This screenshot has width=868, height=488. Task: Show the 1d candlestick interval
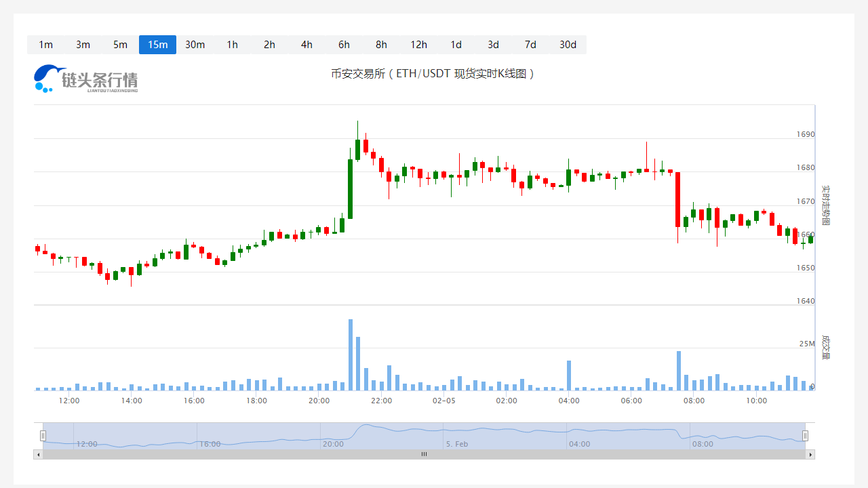pyautogui.click(x=456, y=45)
